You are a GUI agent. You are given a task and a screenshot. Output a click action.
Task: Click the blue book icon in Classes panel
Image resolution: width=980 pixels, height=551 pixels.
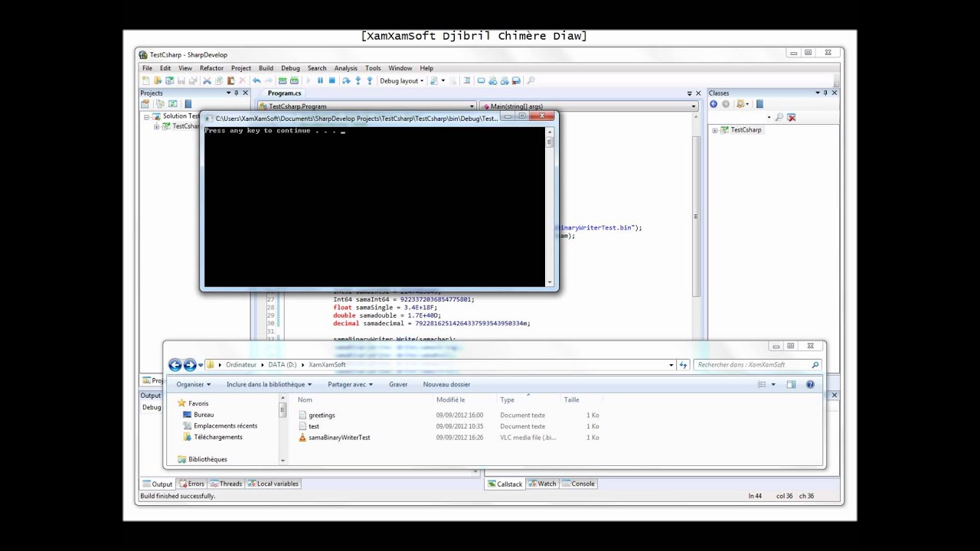[x=759, y=104]
